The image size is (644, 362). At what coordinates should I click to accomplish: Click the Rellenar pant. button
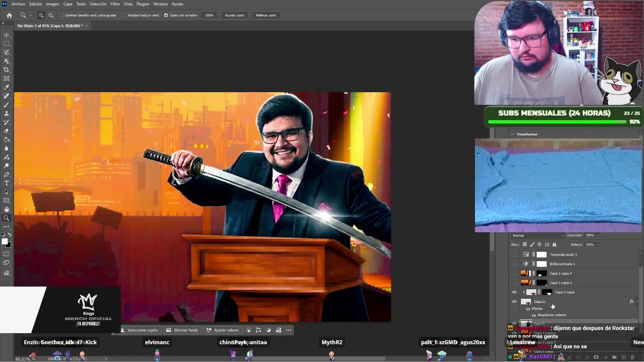click(266, 15)
